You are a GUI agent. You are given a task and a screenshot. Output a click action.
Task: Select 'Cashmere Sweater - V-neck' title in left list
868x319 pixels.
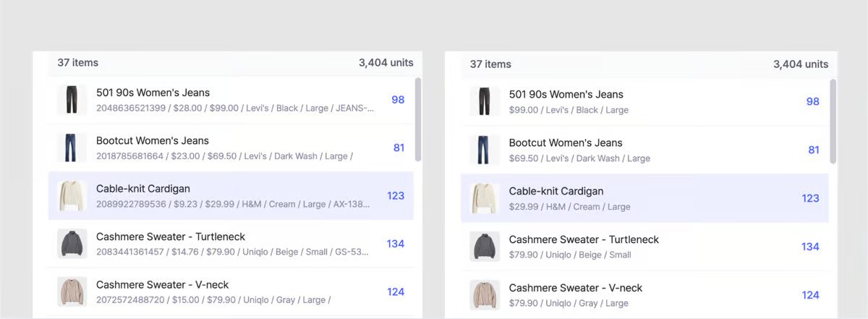pos(163,285)
